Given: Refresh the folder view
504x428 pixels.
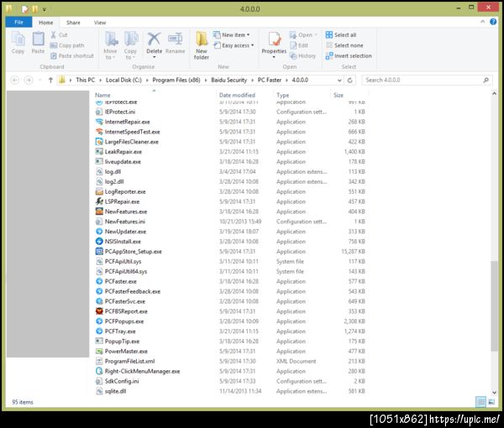Looking at the screenshot, I should [350, 81].
